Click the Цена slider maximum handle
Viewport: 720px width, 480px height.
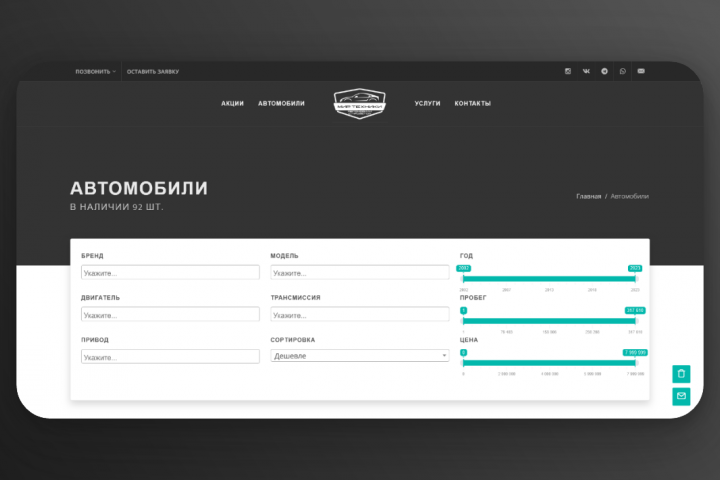tap(636, 363)
